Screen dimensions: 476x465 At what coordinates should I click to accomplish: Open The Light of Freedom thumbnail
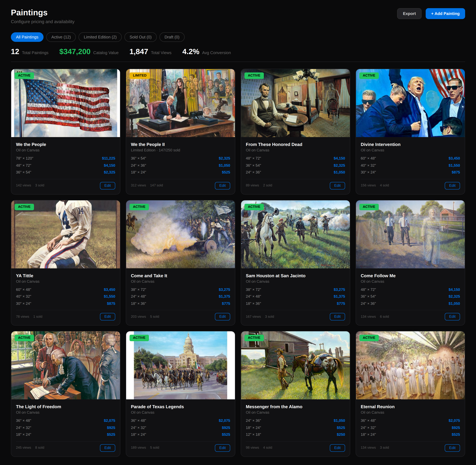(x=65, y=365)
